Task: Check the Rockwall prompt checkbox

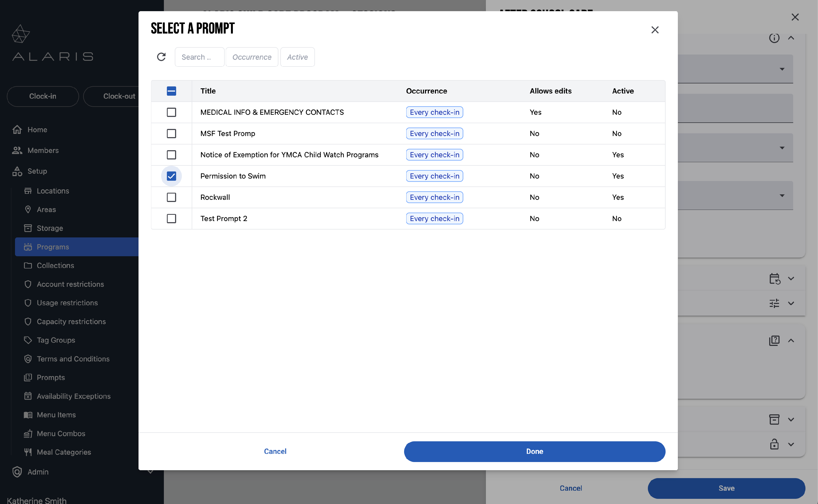Action: [171, 197]
